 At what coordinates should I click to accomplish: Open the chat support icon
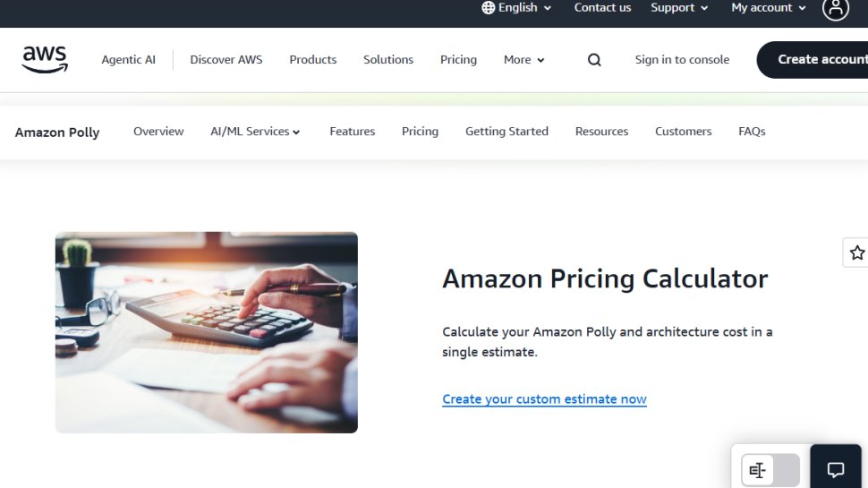click(x=835, y=469)
